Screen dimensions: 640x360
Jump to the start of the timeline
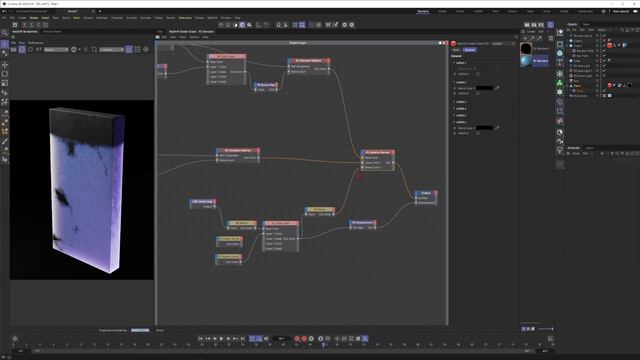tap(200, 339)
